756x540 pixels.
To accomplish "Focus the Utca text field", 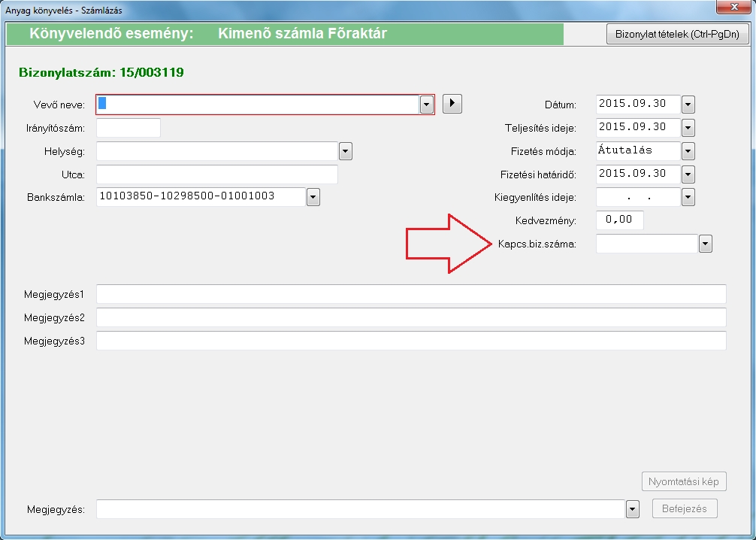I will tap(217, 174).
